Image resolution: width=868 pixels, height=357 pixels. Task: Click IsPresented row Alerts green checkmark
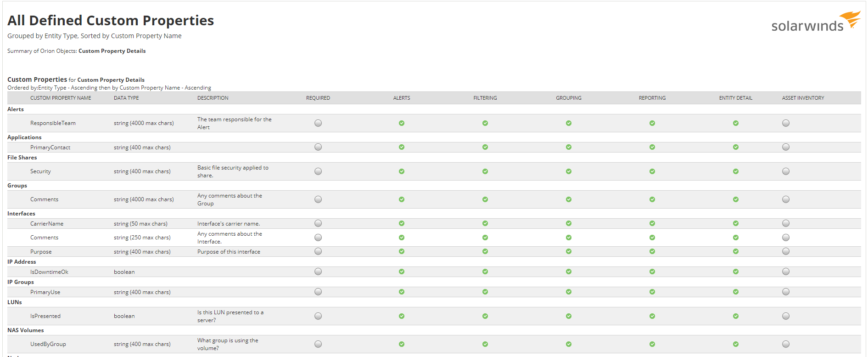[x=402, y=316]
